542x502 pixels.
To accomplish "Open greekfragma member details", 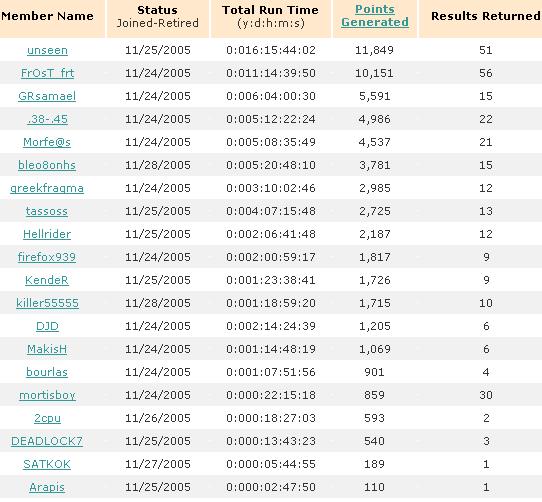I will pos(47,188).
